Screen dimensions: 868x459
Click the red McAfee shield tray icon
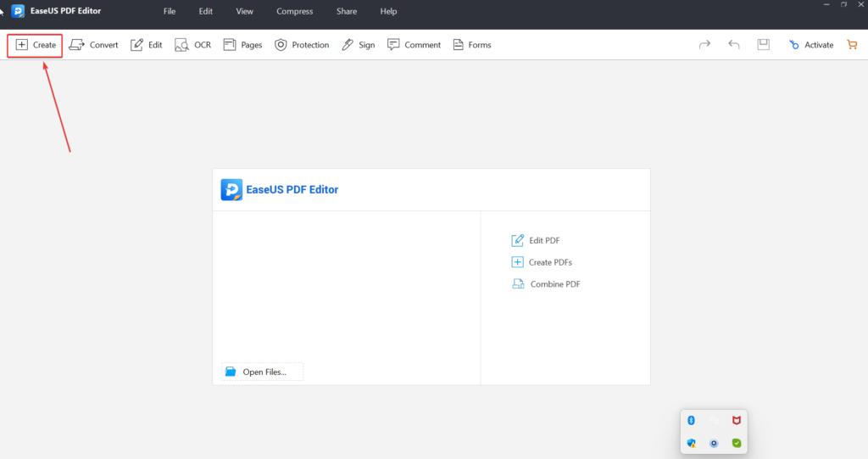pyautogui.click(x=737, y=420)
